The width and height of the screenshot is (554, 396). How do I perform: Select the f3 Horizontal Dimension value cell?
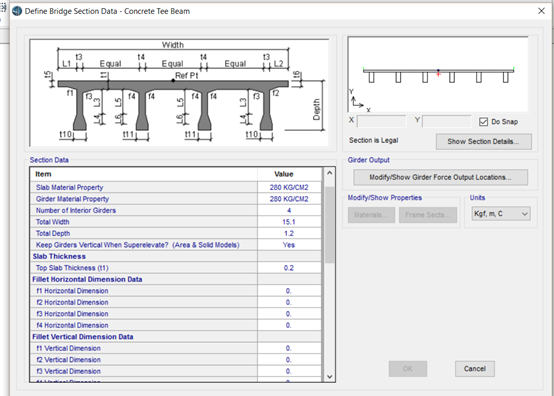point(289,314)
